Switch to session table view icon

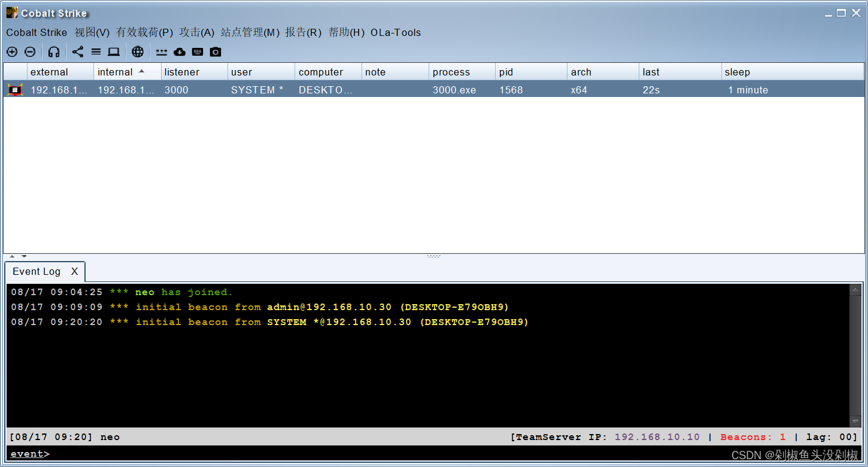(96, 52)
